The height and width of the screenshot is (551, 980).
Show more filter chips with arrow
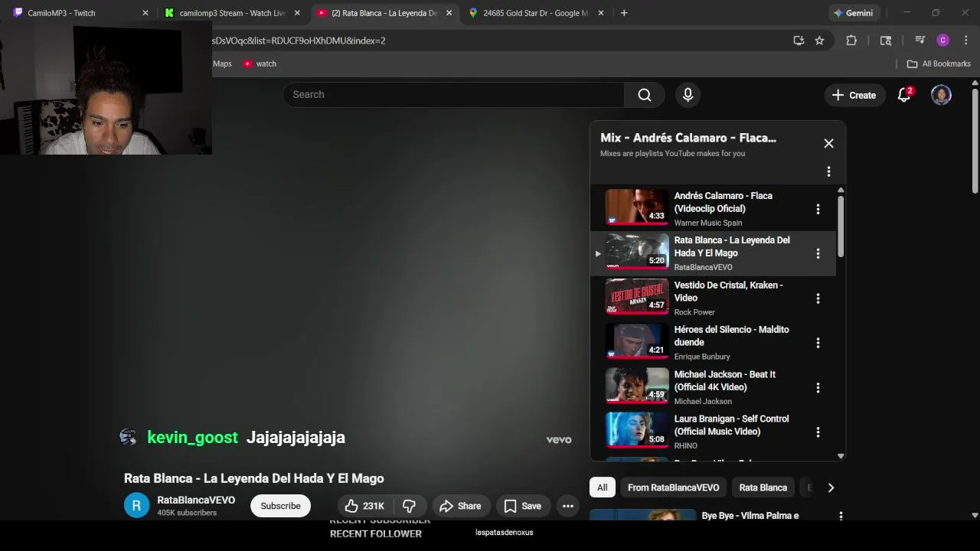pos(831,487)
